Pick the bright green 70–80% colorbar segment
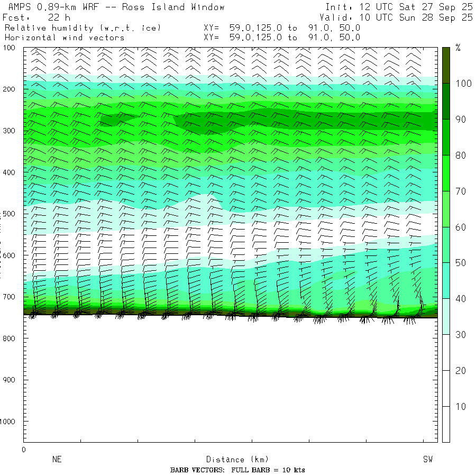The width and height of the screenshot is (476, 476). click(446, 173)
